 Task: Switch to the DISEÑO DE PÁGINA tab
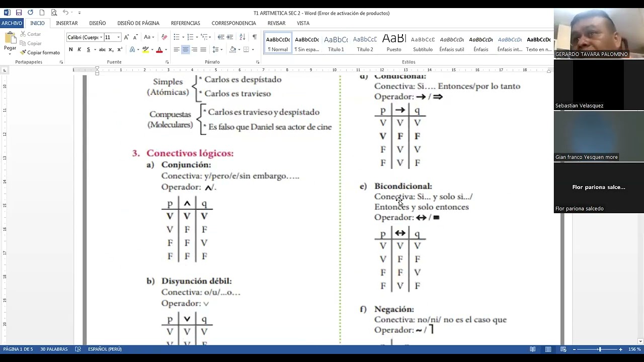tap(138, 23)
